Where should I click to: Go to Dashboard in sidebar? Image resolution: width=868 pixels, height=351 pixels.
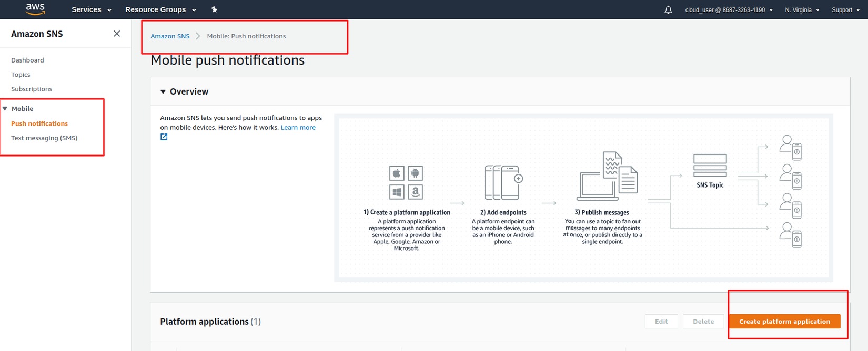(27, 60)
